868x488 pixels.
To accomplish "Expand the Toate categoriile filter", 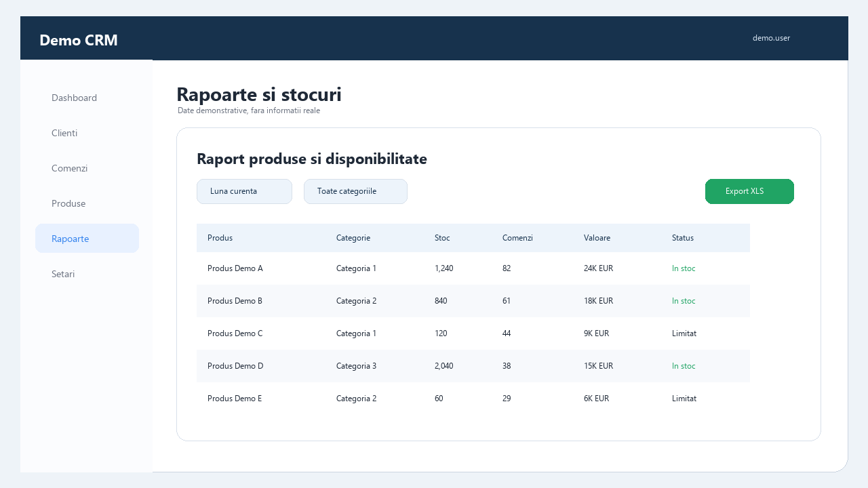I will 355,191.
